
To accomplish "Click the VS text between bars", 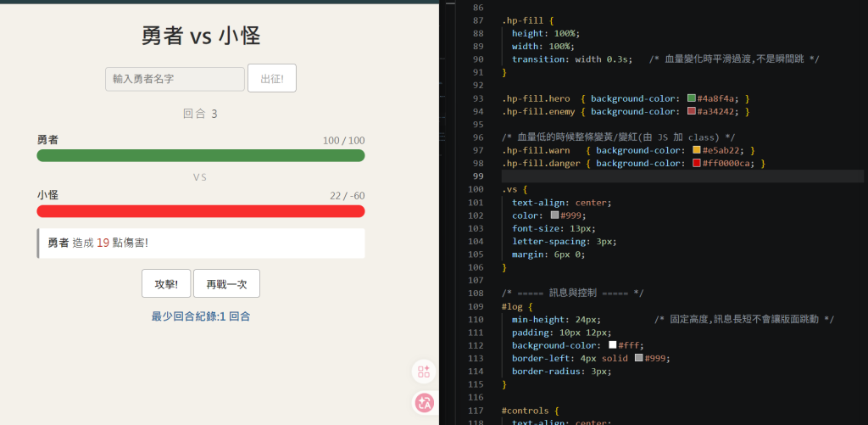I will coord(200,177).
